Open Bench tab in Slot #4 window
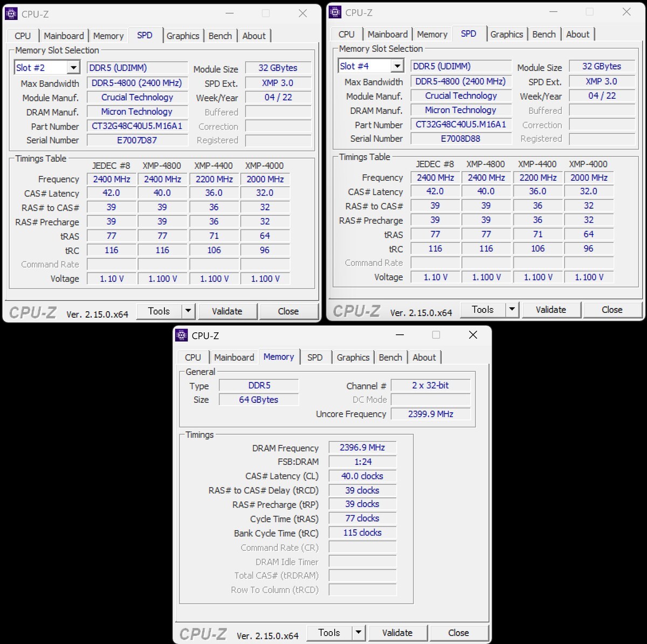The image size is (647, 644). coord(543,34)
